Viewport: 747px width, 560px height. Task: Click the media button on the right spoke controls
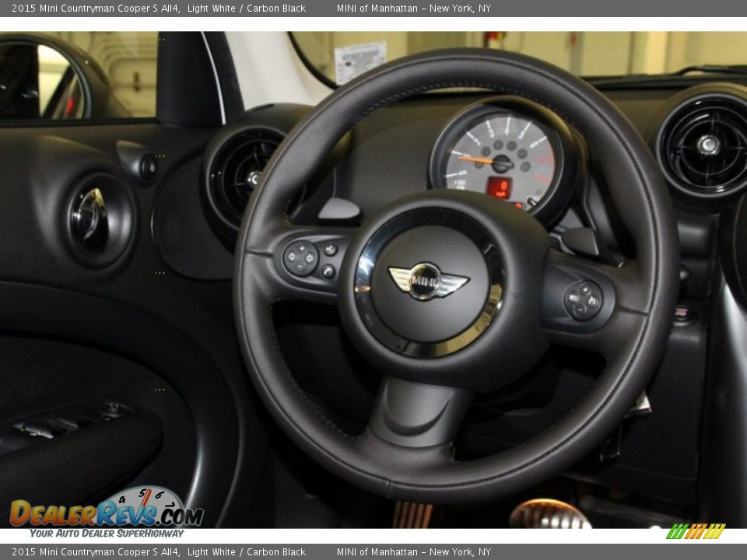pyautogui.click(x=573, y=298)
